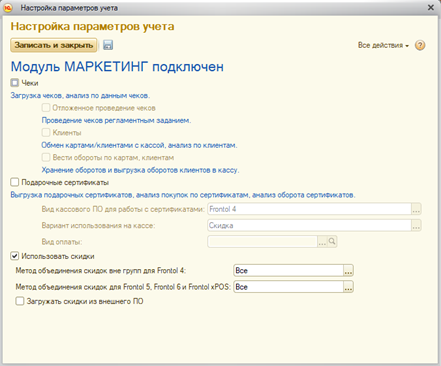
Task: Open the Все действия dropdown menu
Action: pyautogui.click(x=383, y=45)
